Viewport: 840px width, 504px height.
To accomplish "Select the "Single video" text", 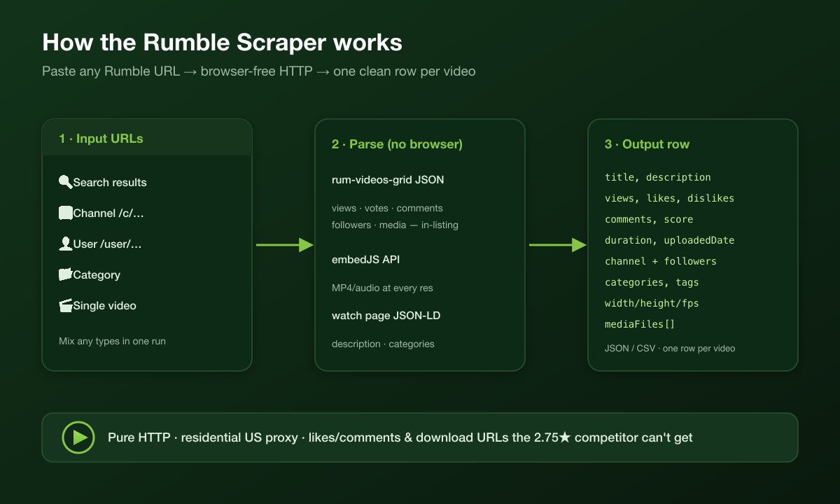I will click(105, 306).
